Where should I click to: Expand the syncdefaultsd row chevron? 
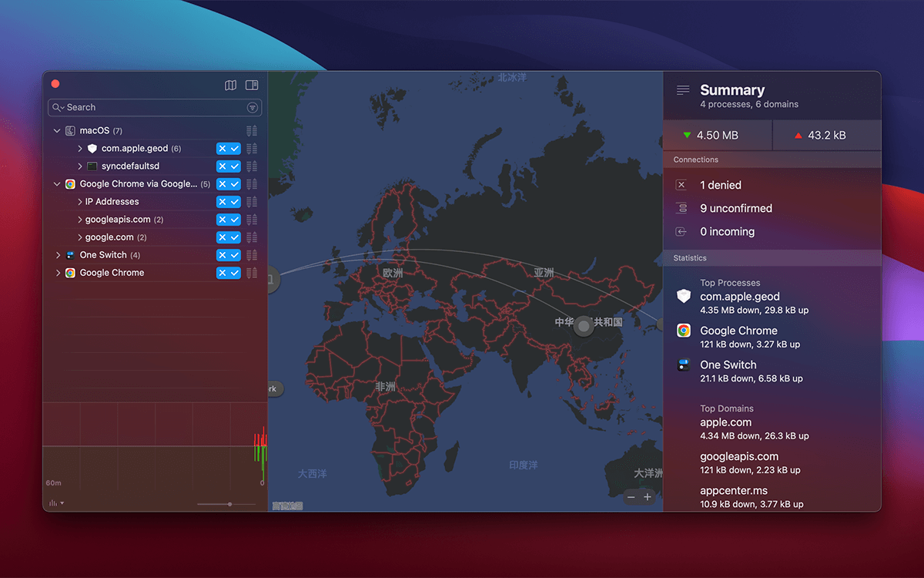(x=79, y=166)
